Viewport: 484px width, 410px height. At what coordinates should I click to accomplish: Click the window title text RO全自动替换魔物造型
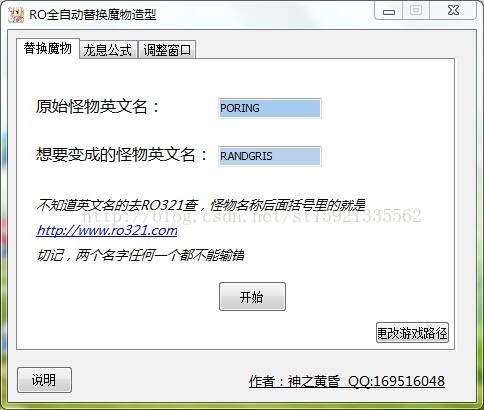point(93,15)
